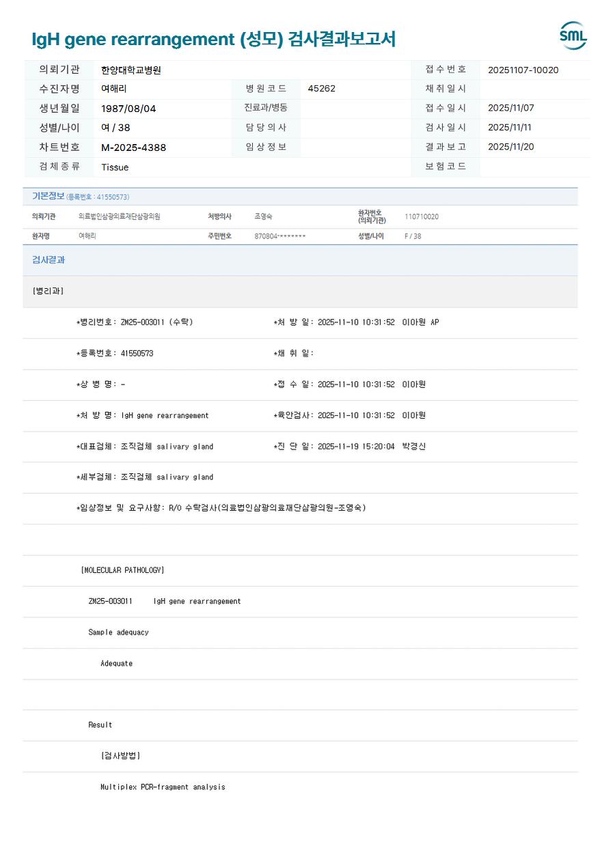Click the 기본정보 section heading

48,196
